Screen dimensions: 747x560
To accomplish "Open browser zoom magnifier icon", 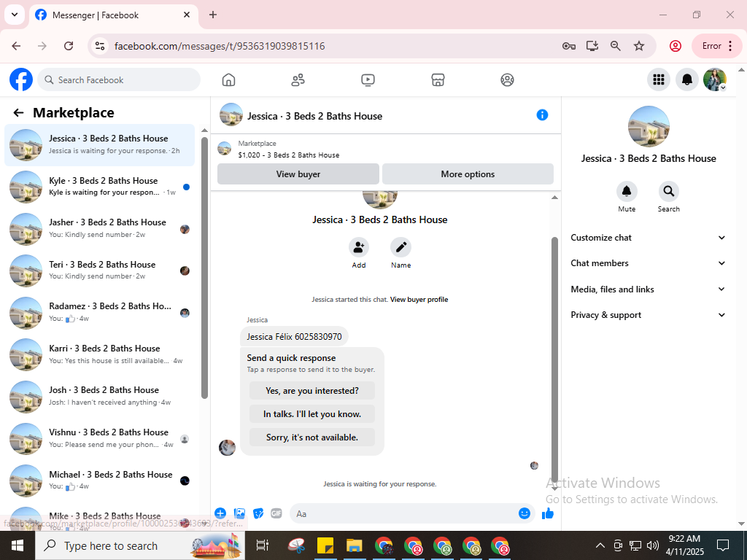I will [x=616, y=46].
